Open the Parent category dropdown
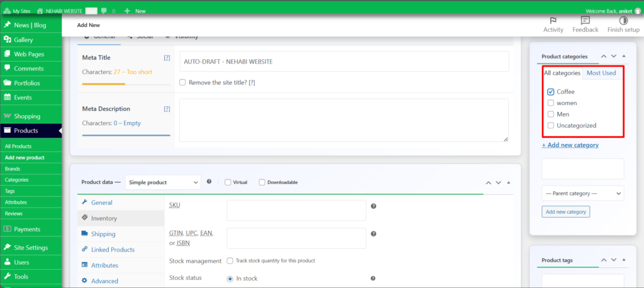 (582, 193)
